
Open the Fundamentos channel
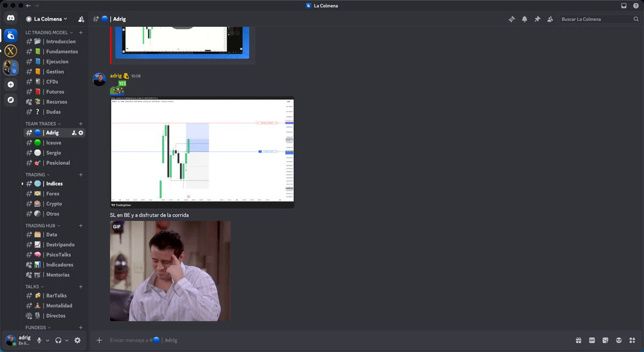54,52
